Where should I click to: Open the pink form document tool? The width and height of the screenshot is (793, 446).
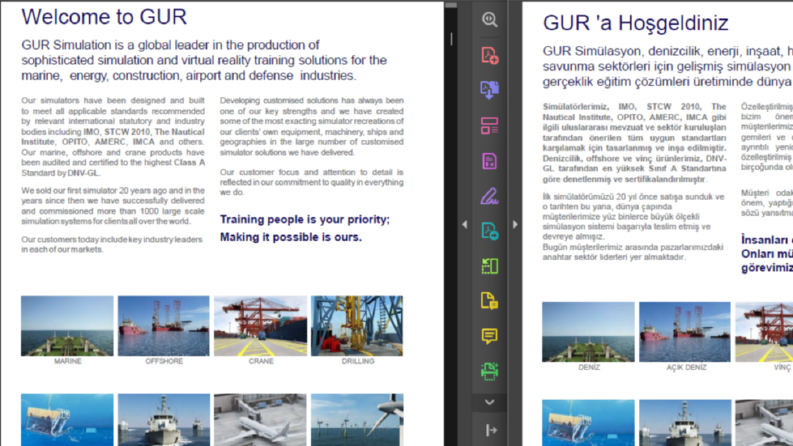[x=489, y=161]
